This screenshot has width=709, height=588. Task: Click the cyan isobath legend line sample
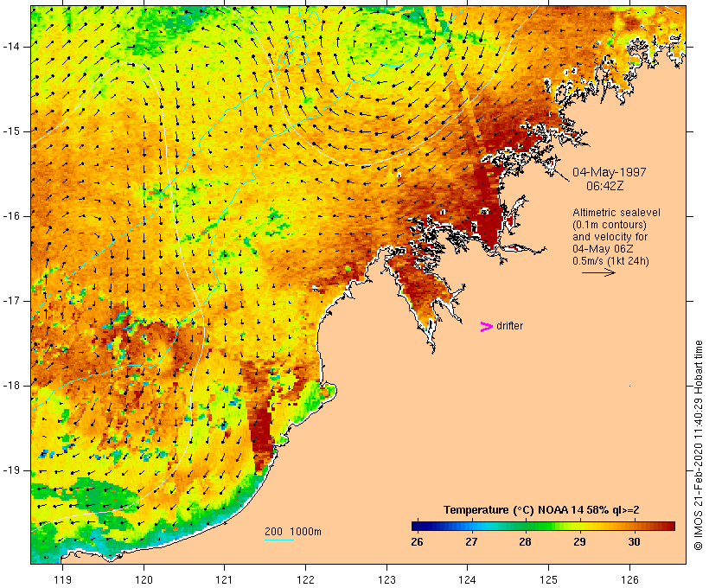click(x=279, y=540)
